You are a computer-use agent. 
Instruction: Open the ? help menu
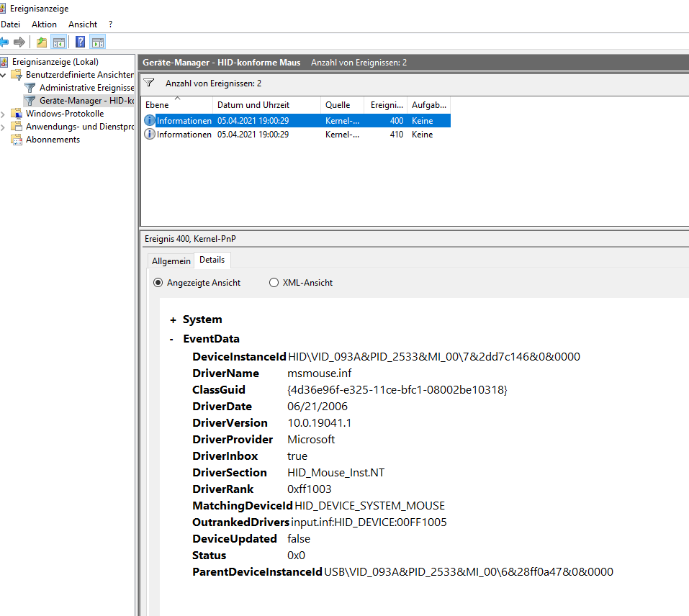[x=110, y=24]
